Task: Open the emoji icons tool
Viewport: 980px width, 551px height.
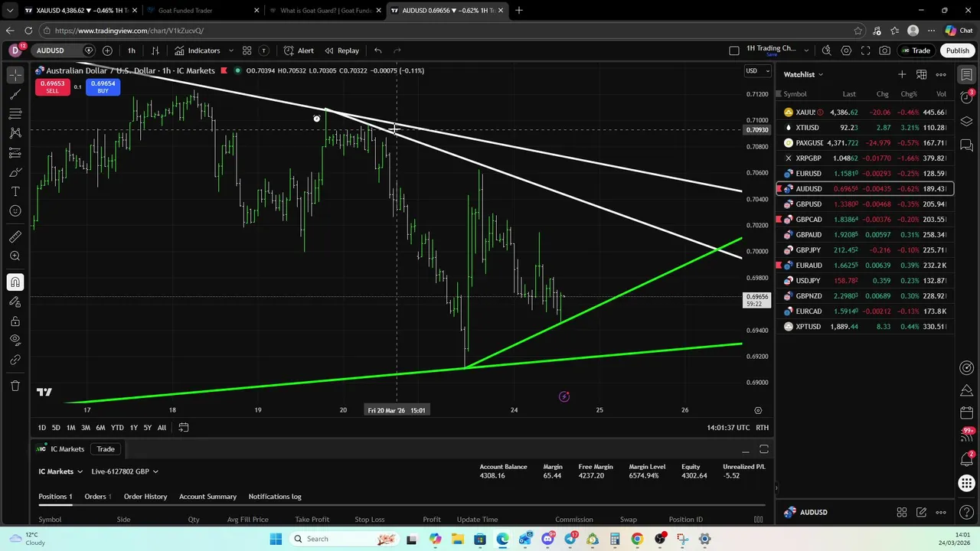Action: point(15,211)
